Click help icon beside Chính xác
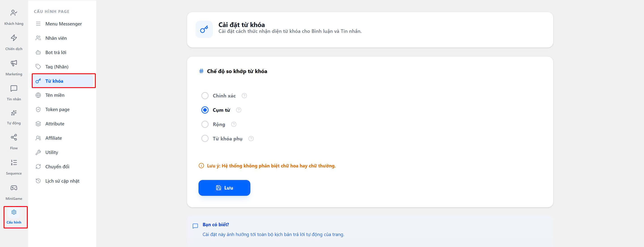Image resolution: width=644 pixels, height=247 pixels. 244,96
